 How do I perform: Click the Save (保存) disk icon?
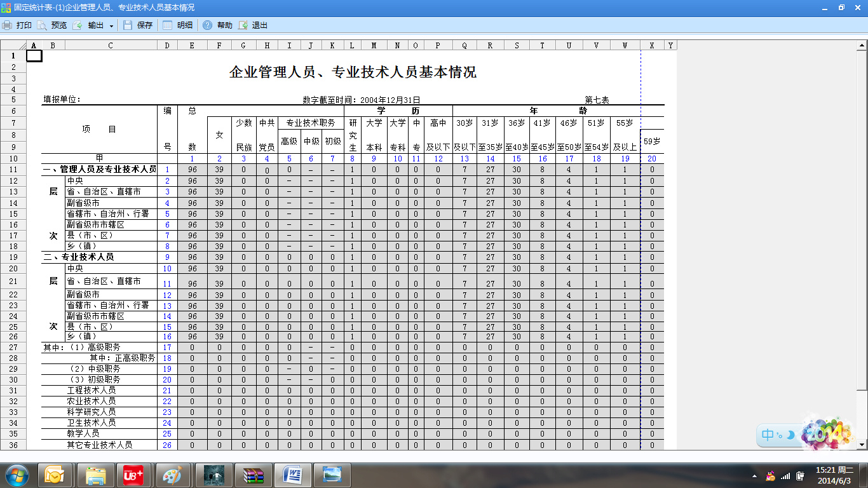tap(128, 25)
